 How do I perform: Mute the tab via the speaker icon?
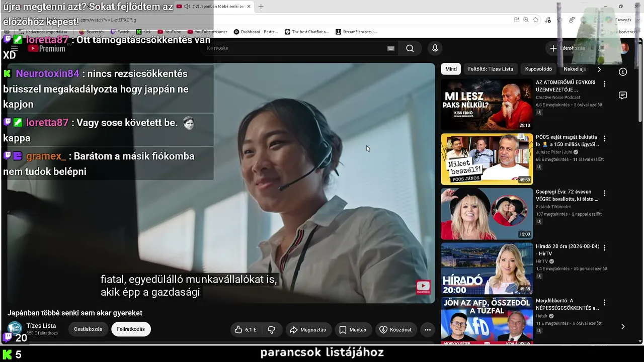click(x=187, y=7)
